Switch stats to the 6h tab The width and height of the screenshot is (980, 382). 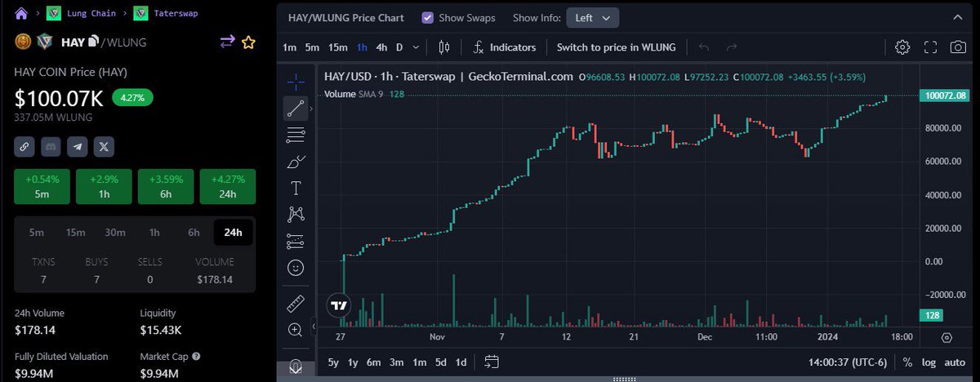tap(194, 233)
